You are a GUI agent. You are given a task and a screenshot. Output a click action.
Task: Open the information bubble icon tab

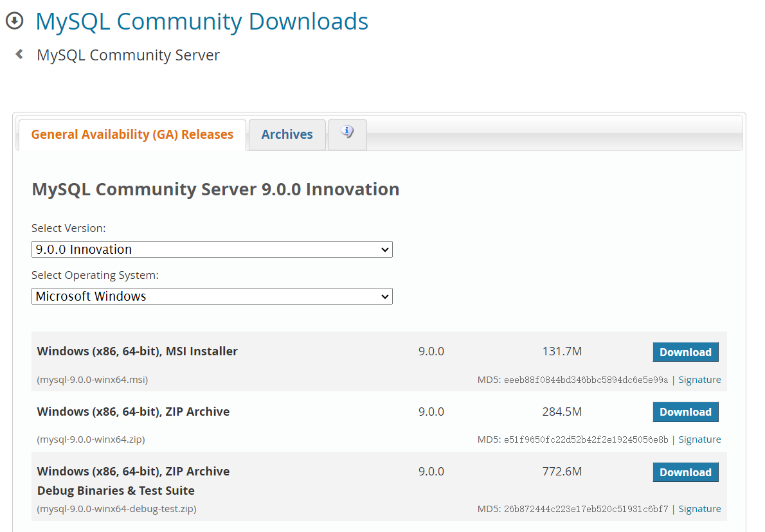tap(347, 134)
